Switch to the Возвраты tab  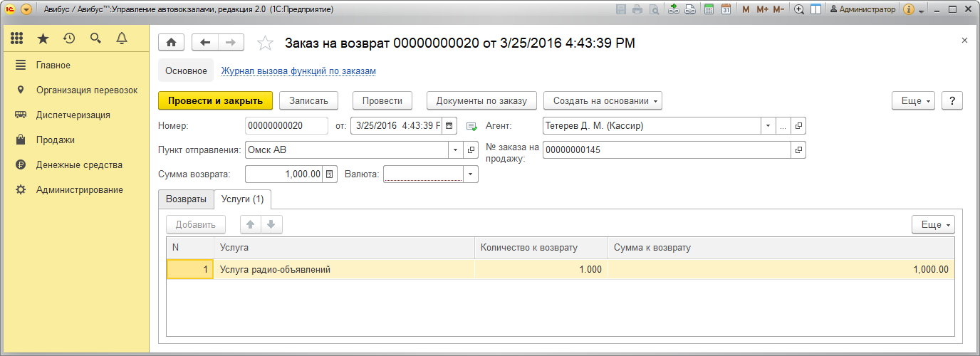[x=186, y=199]
